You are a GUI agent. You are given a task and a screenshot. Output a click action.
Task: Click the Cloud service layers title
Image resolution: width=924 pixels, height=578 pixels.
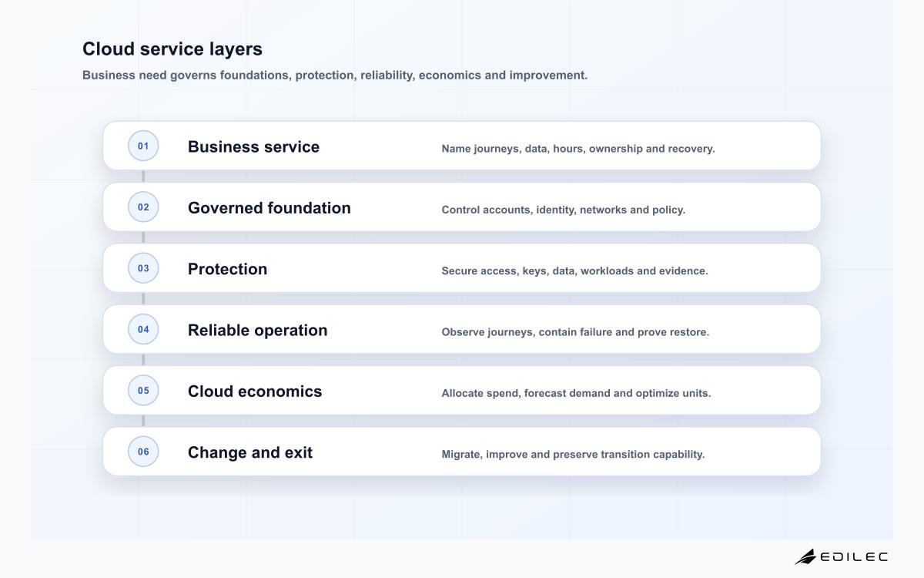(x=172, y=49)
